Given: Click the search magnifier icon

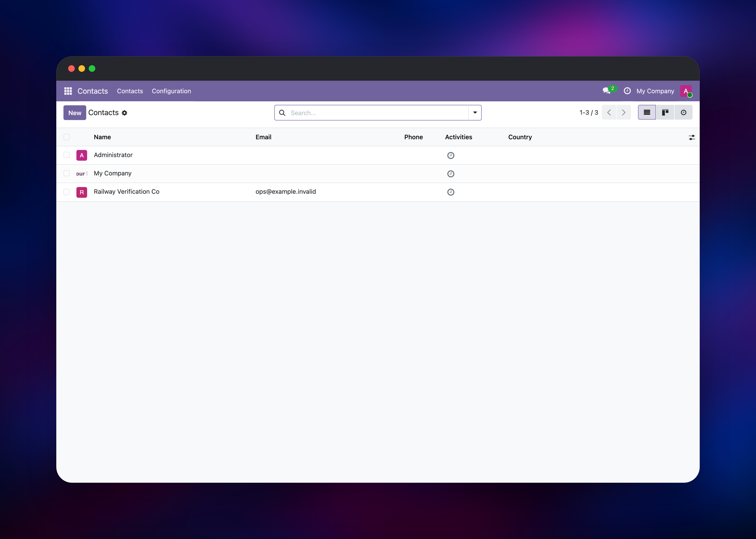Looking at the screenshot, I should (x=282, y=113).
